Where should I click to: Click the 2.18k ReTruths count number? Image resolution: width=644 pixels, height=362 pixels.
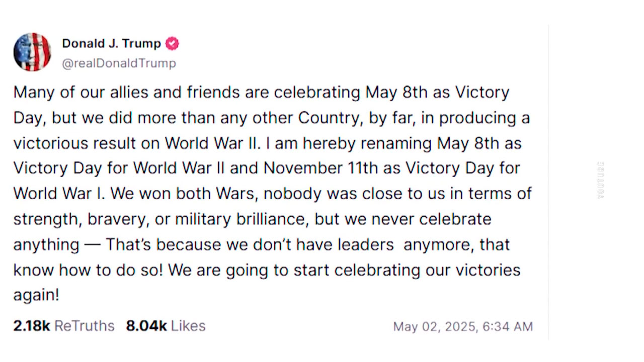[31, 326]
